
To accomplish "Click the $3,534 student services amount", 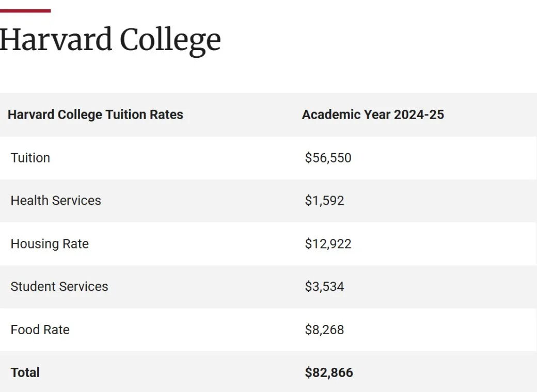I will (x=324, y=287).
